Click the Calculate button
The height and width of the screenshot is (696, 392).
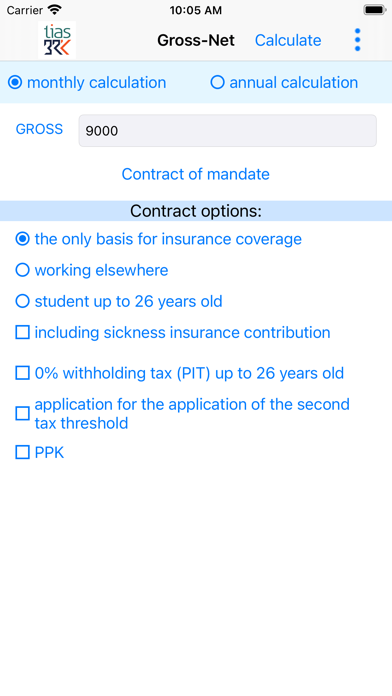(288, 40)
